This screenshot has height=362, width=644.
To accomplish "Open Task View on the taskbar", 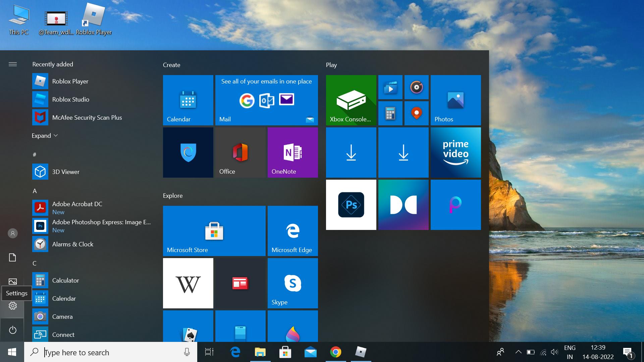I will point(209,352).
